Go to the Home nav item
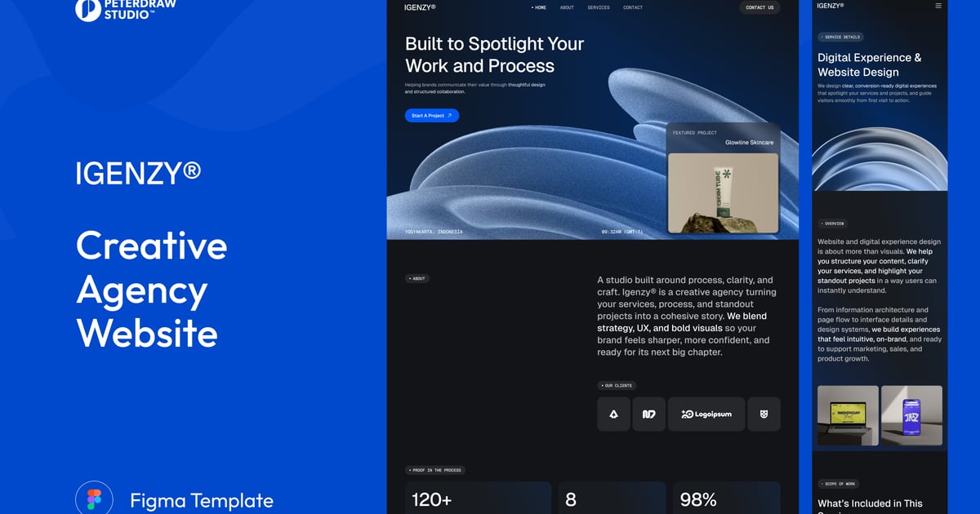 pyautogui.click(x=539, y=7)
